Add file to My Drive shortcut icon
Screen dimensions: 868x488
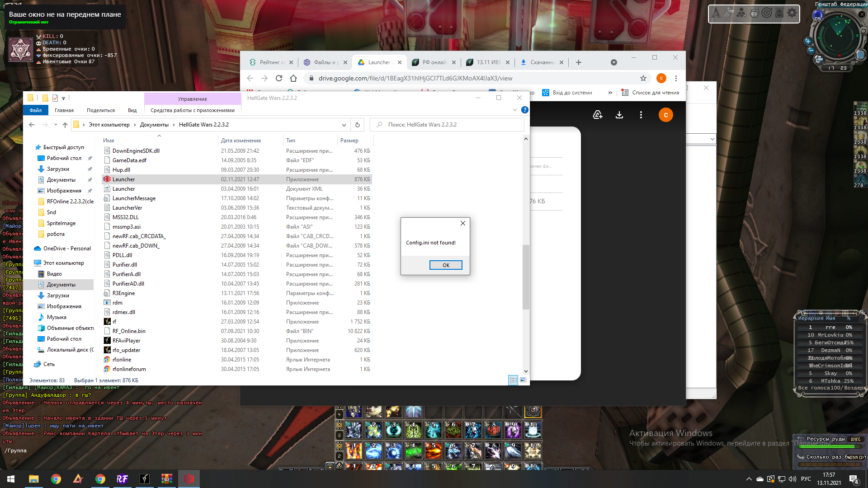pyautogui.click(x=598, y=115)
